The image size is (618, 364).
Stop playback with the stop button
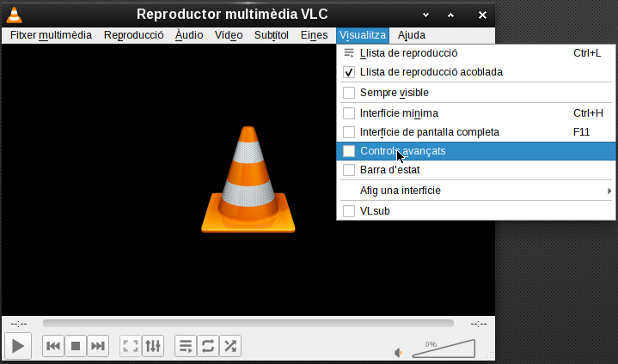point(76,346)
